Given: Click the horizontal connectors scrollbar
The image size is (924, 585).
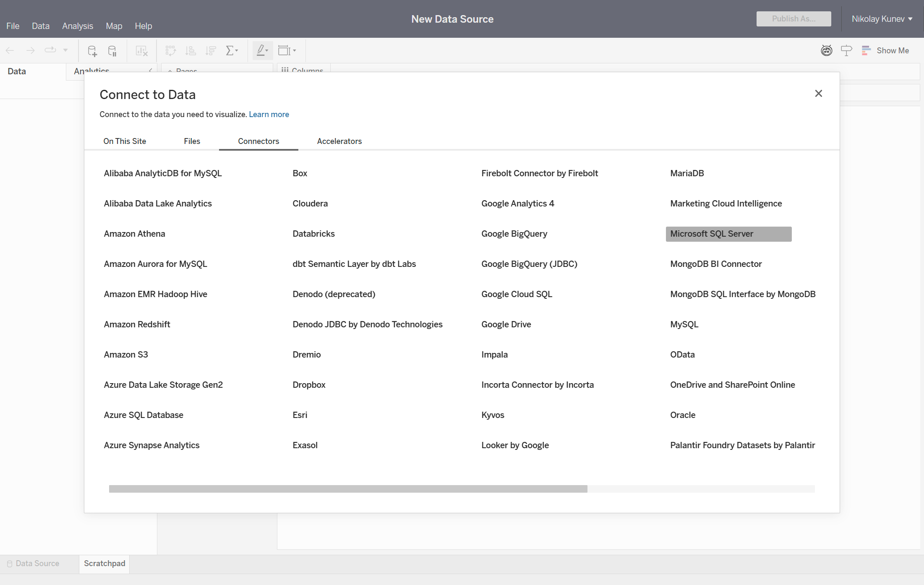Looking at the screenshot, I should click(348, 489).
